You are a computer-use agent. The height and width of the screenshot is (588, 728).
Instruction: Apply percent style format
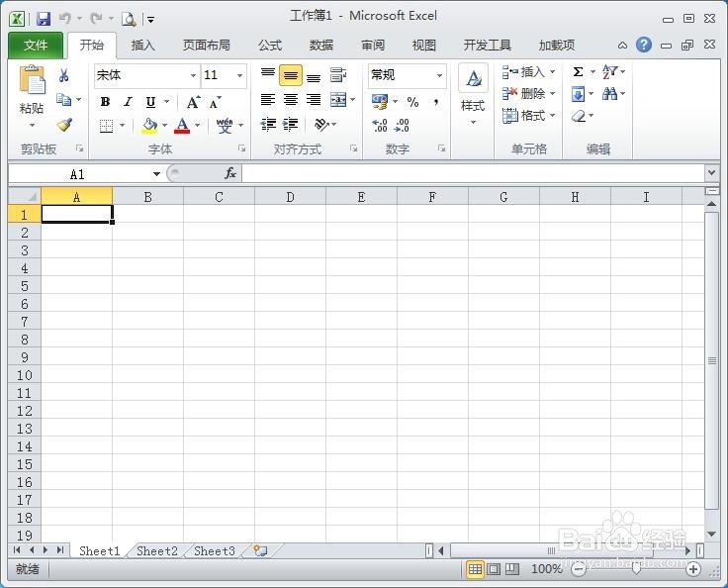[412, 102]
